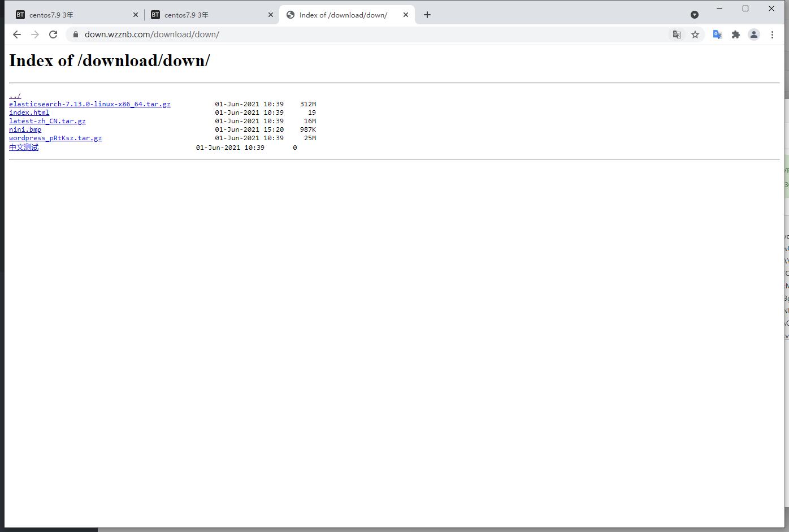
Task: Click the 312M size value
Action: 308,104
